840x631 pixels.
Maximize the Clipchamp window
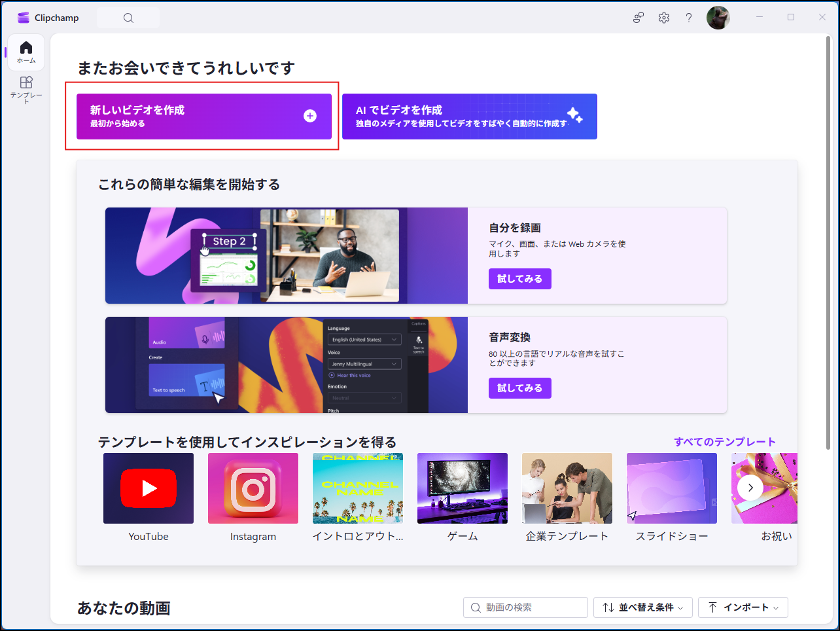coord(791,17)
